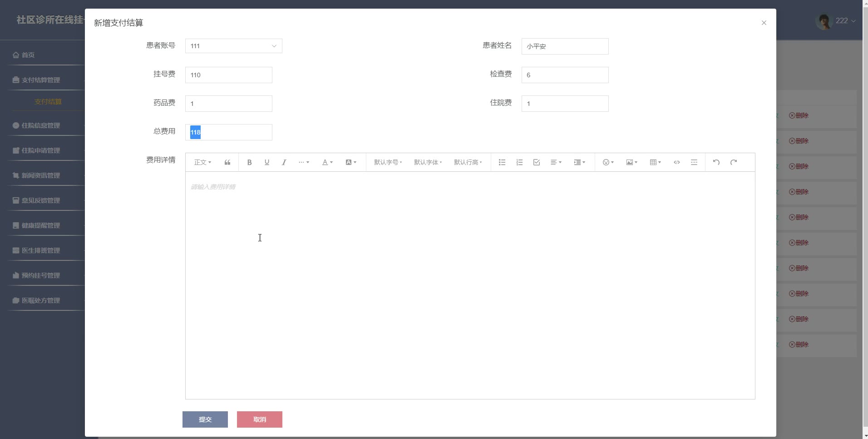Insert a horizontal divider line
The image size is (868, 439).
[x=694, y=162]
